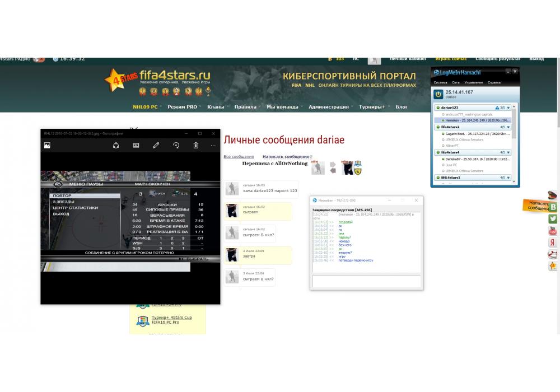Open the Правила site menu item
The width and height of the screenshot is (560, 392).
pyautogui.click(x=245, y=106)
